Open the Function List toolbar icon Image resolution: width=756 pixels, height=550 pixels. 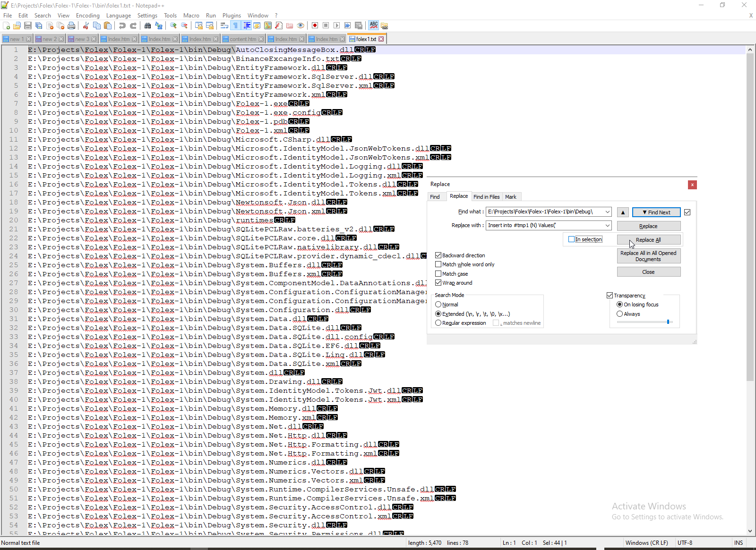click(x=279, y=25)
